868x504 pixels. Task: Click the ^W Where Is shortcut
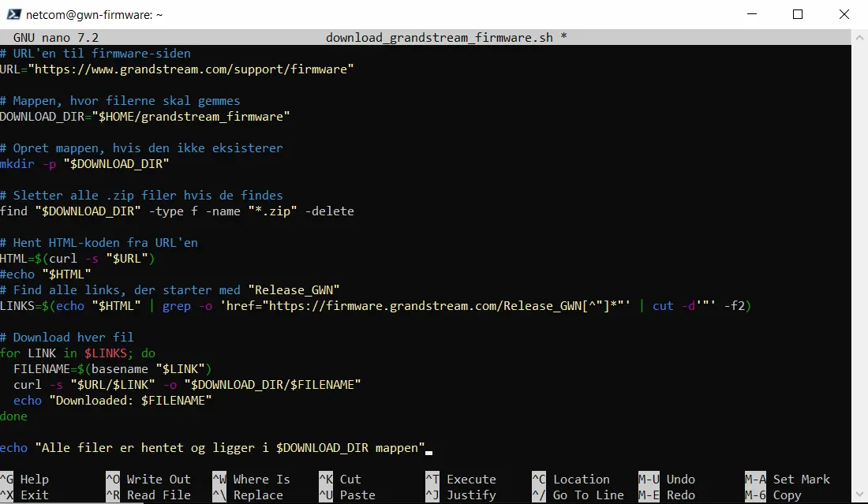point(251,479)
